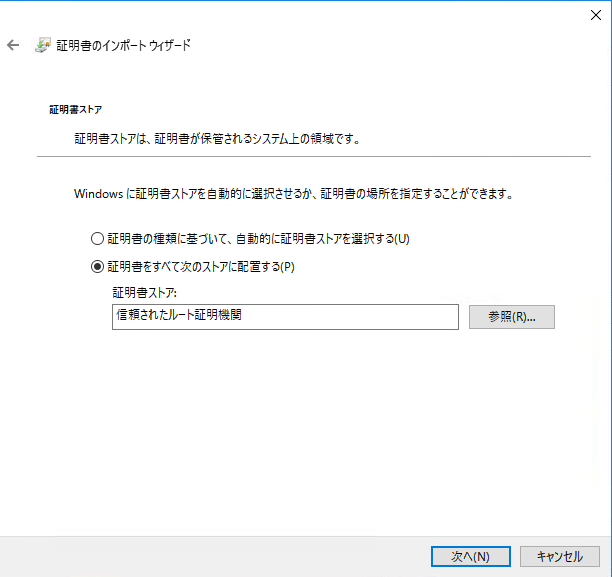Go back using the left arrow icon
Image resolution: width=612 pixels, height=577 pixels.
[x=13, y=45]
